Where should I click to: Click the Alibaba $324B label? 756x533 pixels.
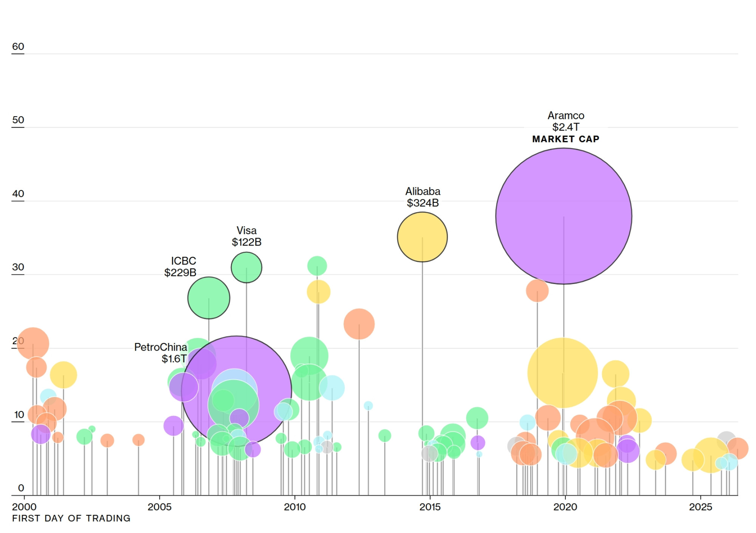click(423, 197)
